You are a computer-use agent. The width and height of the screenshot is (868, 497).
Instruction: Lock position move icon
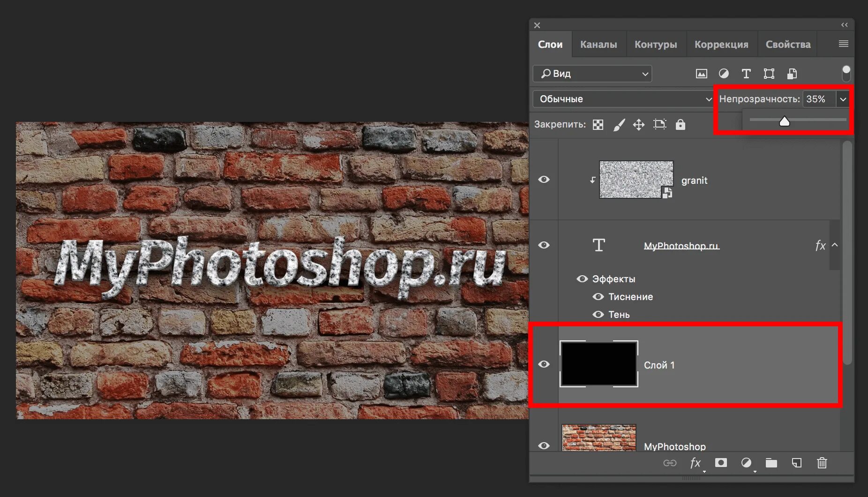638,125
